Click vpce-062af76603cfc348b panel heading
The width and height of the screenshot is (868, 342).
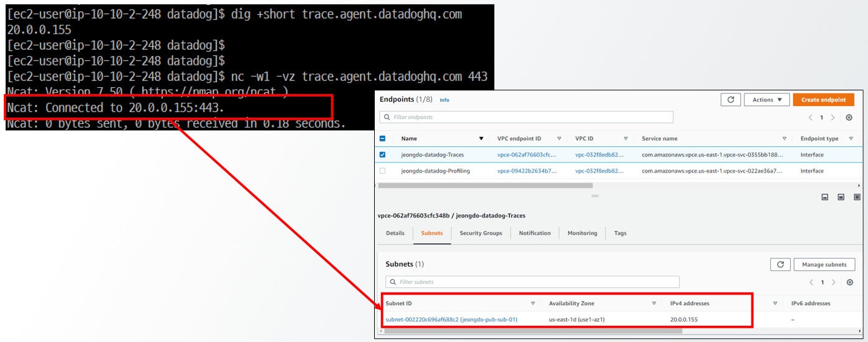tap(451, 216)
